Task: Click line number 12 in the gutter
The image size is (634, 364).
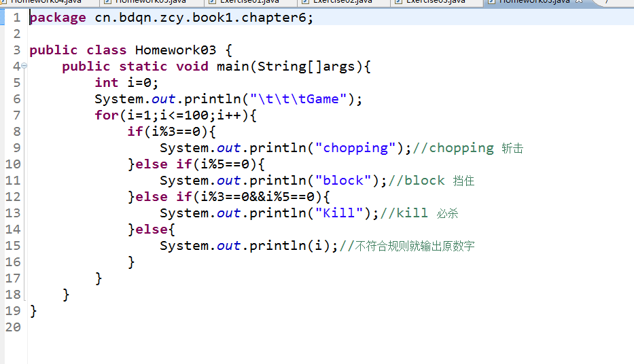Action: (12, 197)
